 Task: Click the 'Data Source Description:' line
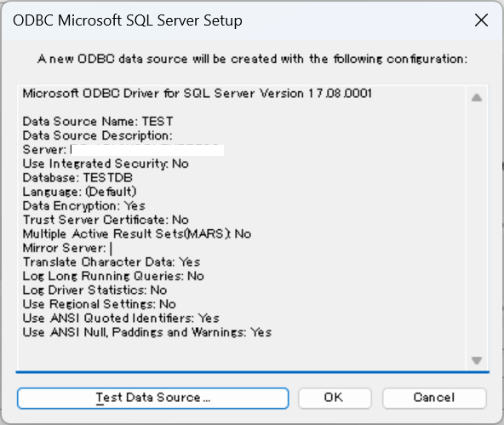point(97,135)
